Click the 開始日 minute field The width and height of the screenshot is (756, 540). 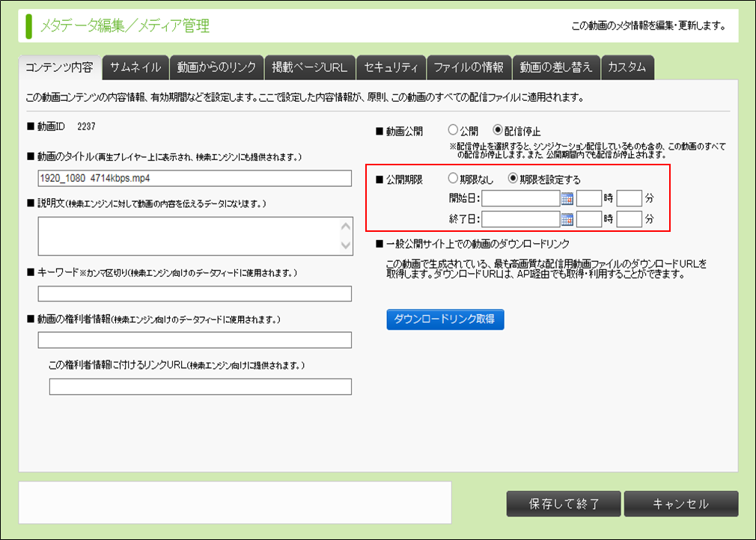coord(630,198)
